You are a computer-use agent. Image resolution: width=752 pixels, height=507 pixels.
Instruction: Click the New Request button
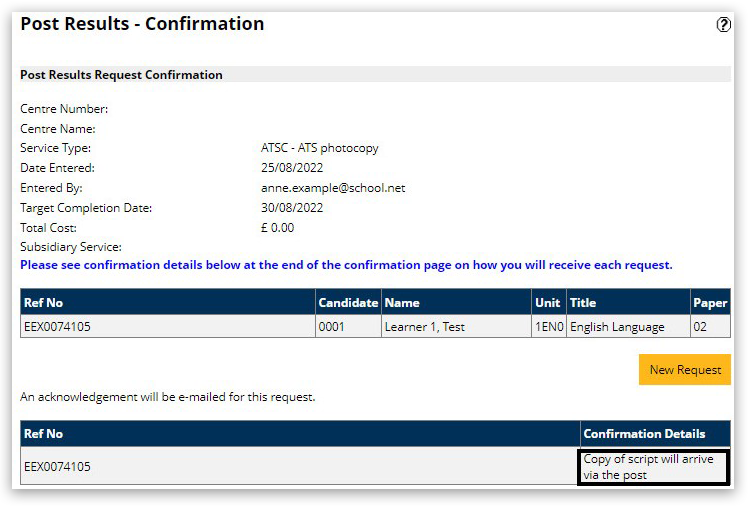(684, 370)
